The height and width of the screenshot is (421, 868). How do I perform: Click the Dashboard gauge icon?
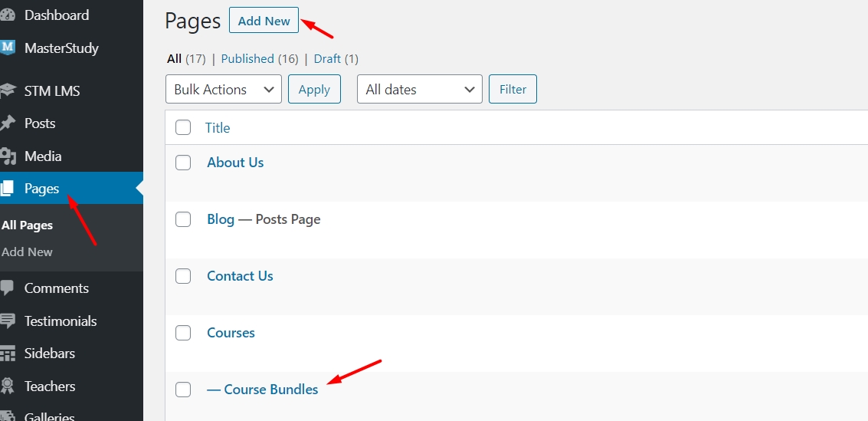8,15
